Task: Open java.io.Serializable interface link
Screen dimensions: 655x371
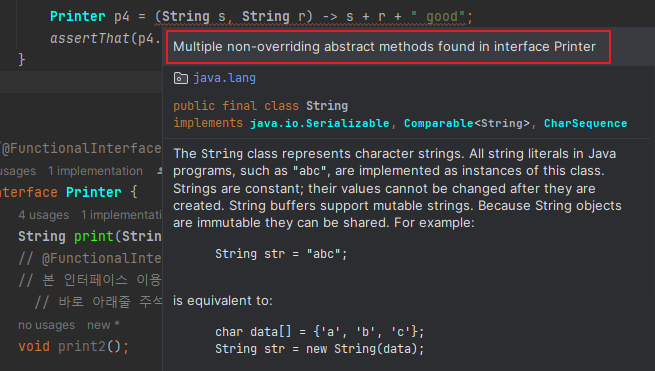Action: tap(320, 123)
